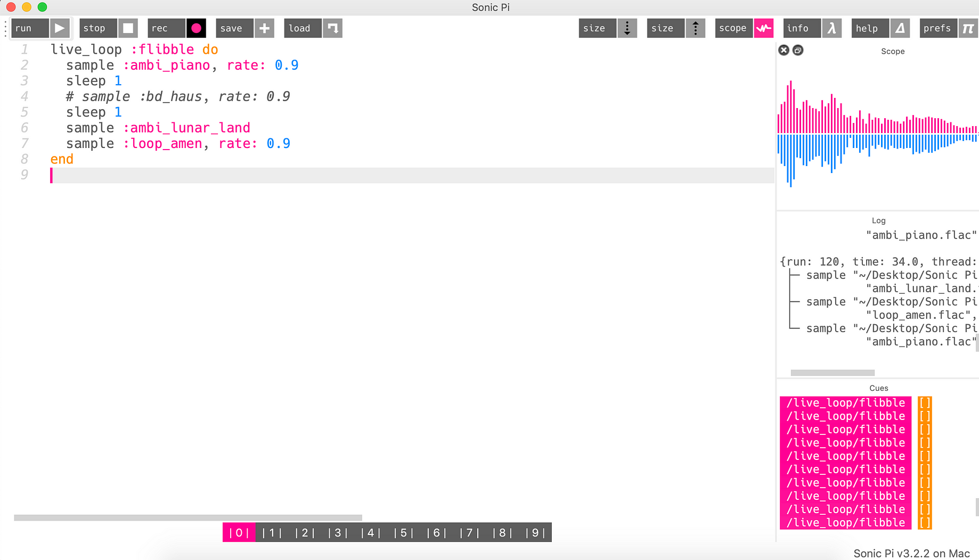Click ':ambi_piano' in line 2
Image resolution: width=979 pixels, height=560 pixels.
coord(166,65)
